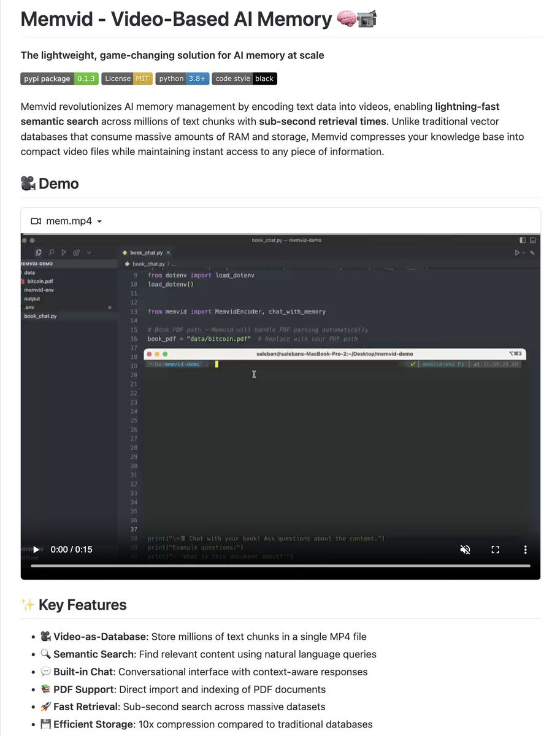Click the Video-as-Database feature bullet
560x736 pixels.
(x=204, y=637)
